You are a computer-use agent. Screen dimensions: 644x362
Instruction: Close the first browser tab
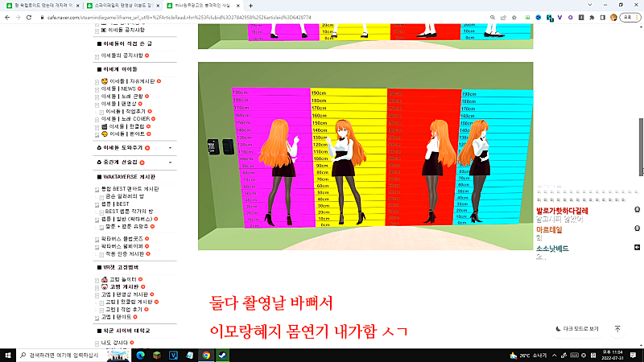pos(77,6)
